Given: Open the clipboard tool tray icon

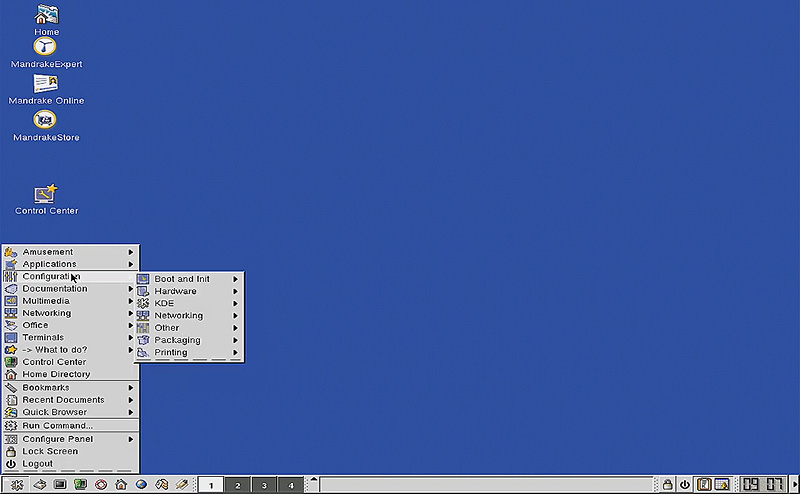Looking at the screenshot, I should (704, 484).
